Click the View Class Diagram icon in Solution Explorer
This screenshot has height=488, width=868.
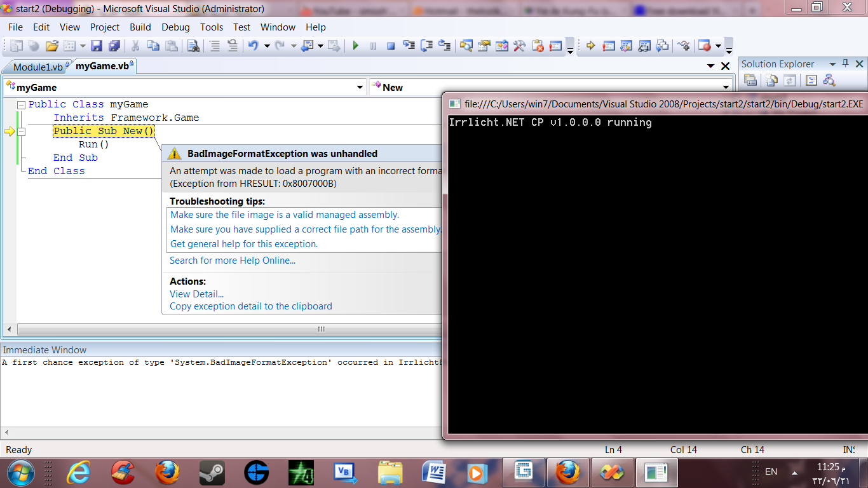(829, 81)
